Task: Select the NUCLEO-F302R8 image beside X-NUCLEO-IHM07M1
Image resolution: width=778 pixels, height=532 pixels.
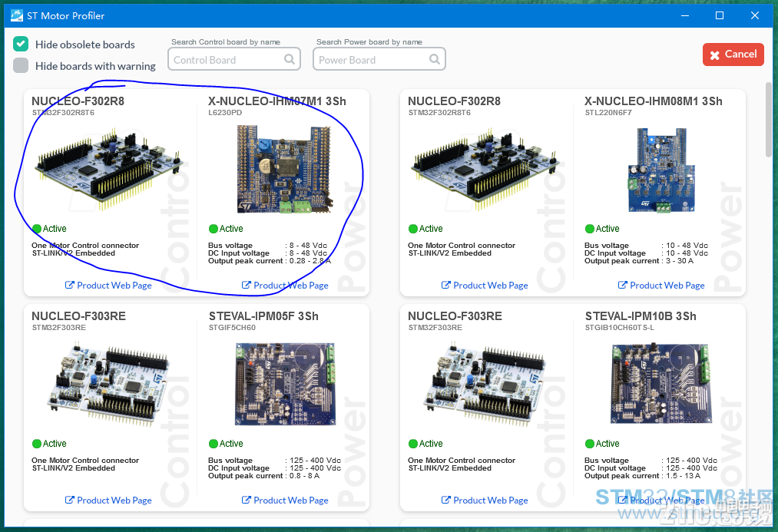Action: (108, 169)
